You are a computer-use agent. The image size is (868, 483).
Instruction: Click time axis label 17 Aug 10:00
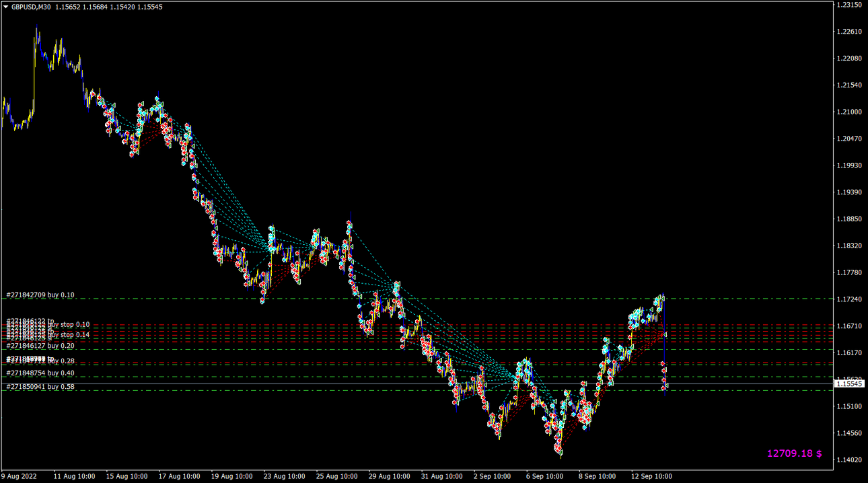click(180, 476)
